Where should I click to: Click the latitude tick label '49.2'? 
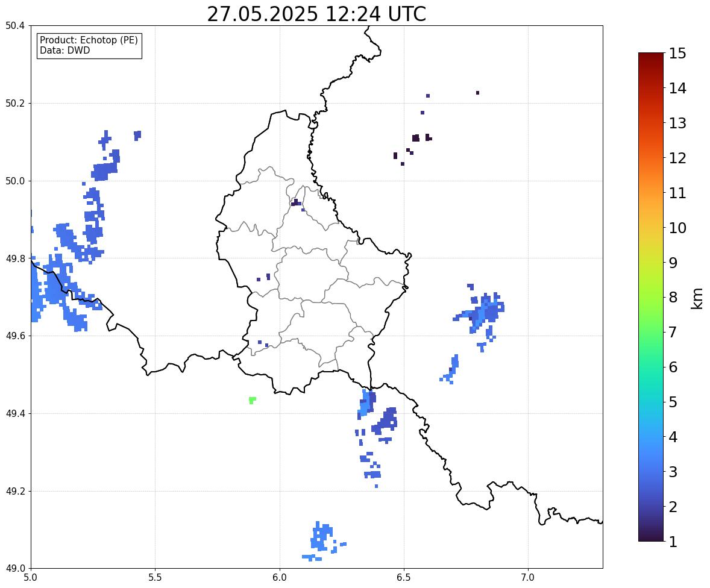coord(14,491)
